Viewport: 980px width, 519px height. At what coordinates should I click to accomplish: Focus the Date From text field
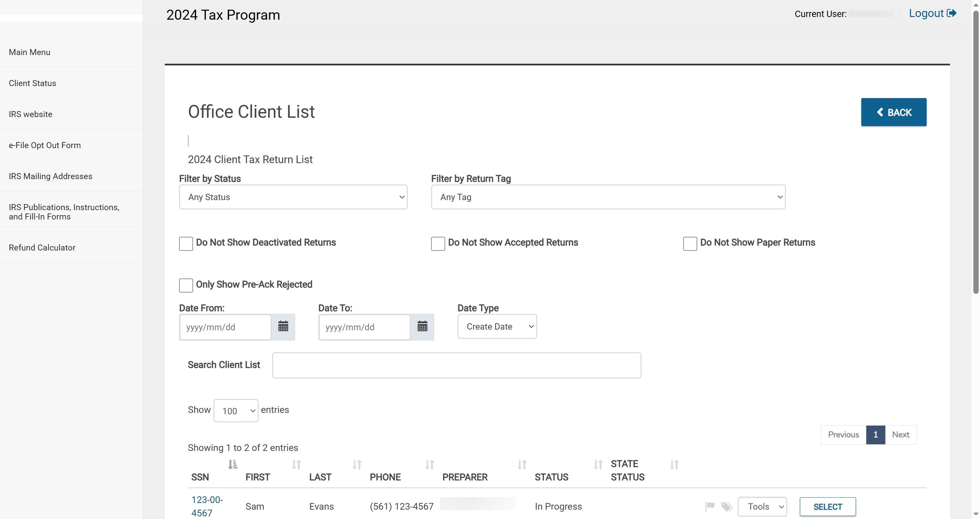[225, 327]
